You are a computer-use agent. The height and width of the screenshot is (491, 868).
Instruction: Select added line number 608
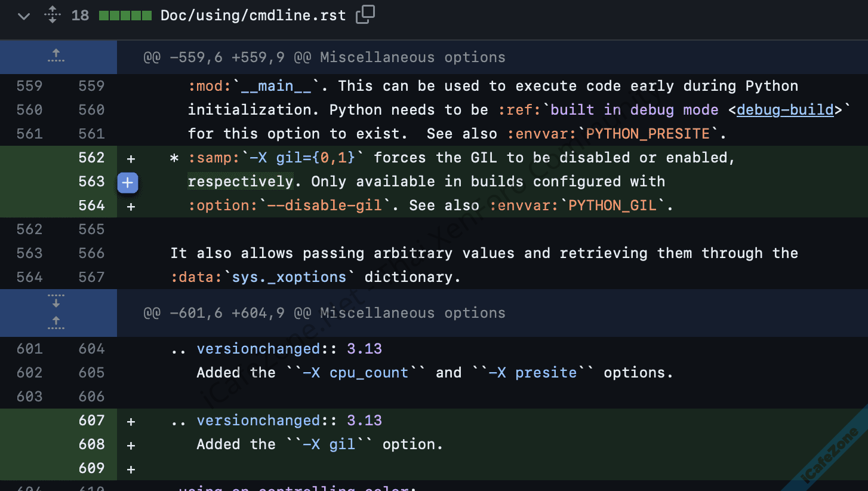pyautogui.click(x=91, y=444)
